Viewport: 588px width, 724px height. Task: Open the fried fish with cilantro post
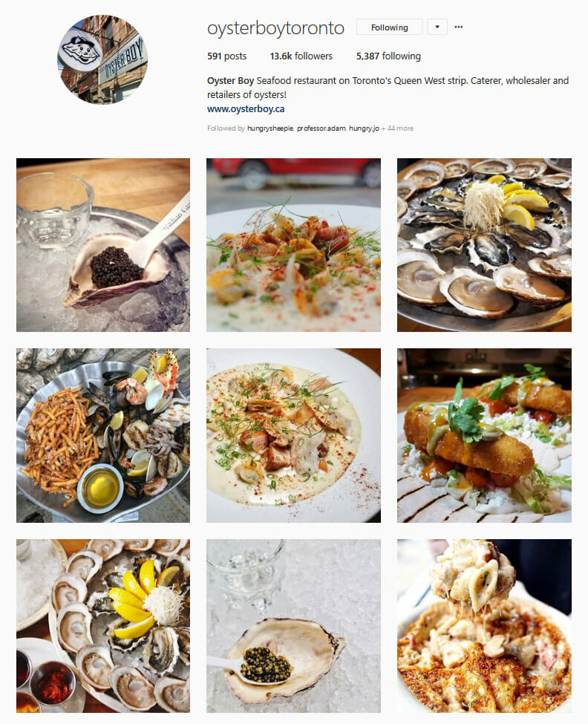(484, 435)
